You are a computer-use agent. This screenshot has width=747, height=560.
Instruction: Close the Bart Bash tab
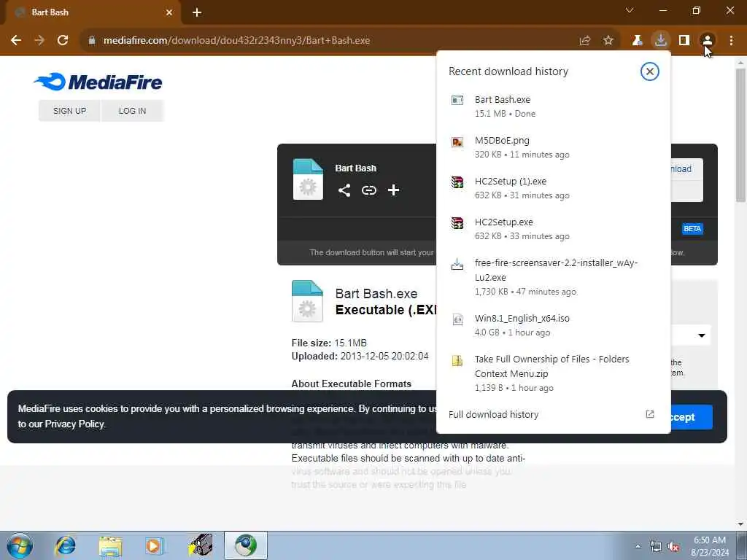169,12
